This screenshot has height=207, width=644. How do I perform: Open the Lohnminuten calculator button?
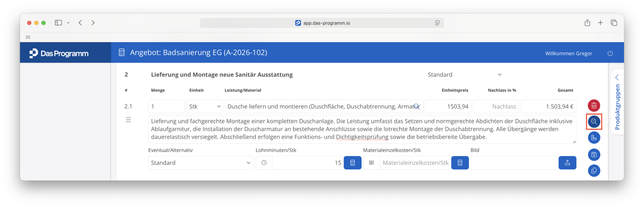coord(353,163)
